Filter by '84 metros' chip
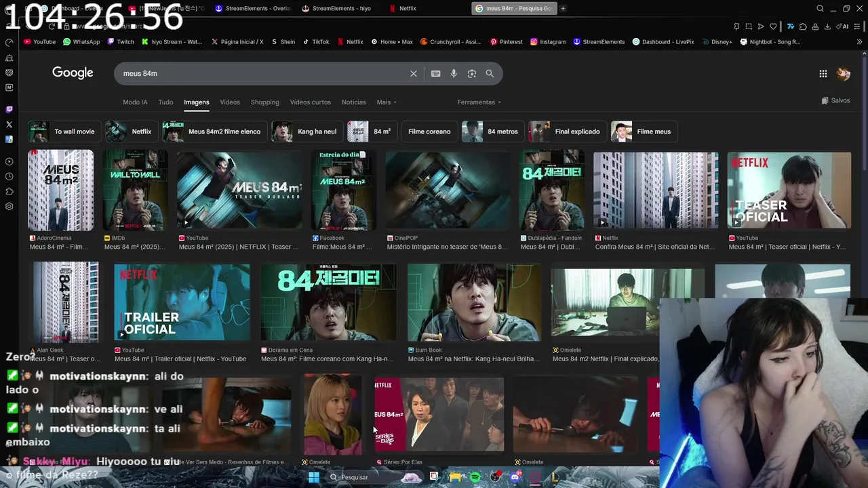This screenshot has height=488, width=868. point(493,131)
